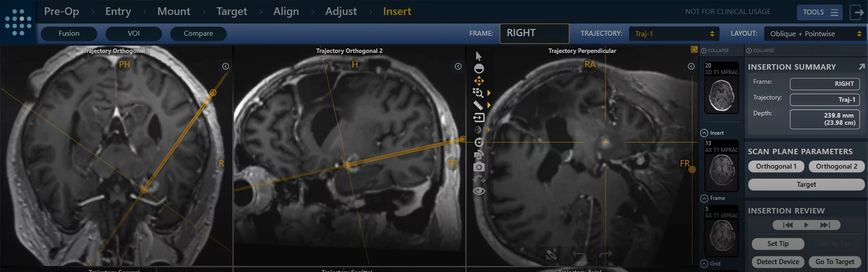This screenshot has height=272, width=868.
Task: Go to the Entry workflow step
Action: 118,11
